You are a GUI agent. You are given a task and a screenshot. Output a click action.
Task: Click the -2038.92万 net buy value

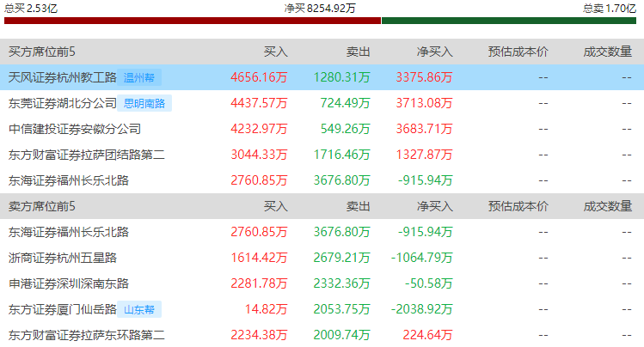(422, 310)
